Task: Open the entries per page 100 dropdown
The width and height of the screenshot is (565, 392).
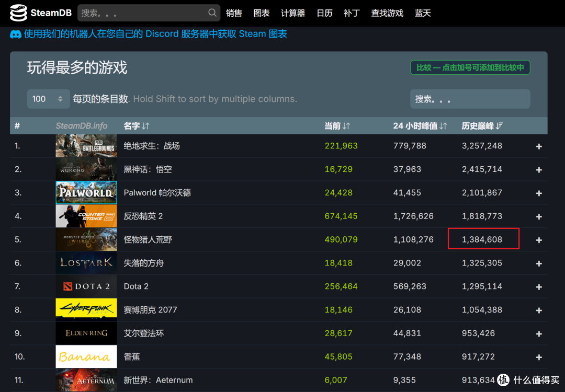Action: point(48,99)
